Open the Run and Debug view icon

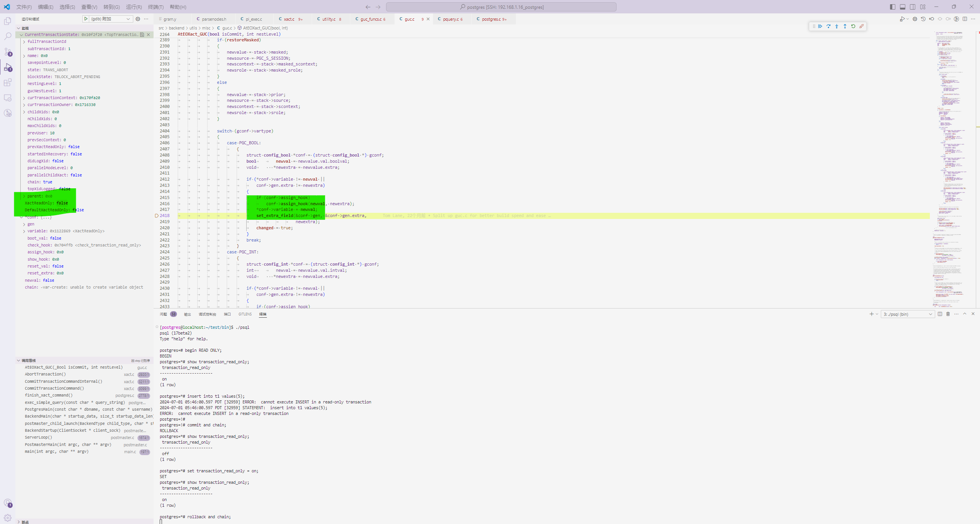8,67
